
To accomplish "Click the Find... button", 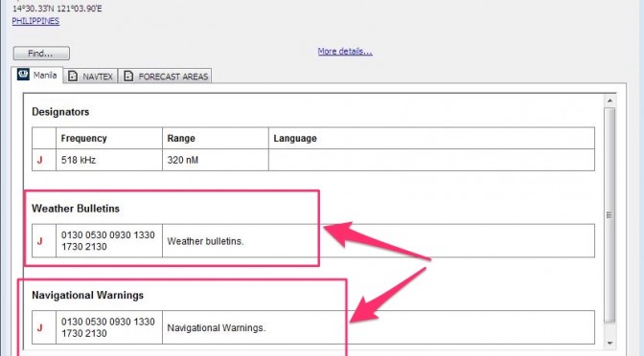I will click(41, 54).
